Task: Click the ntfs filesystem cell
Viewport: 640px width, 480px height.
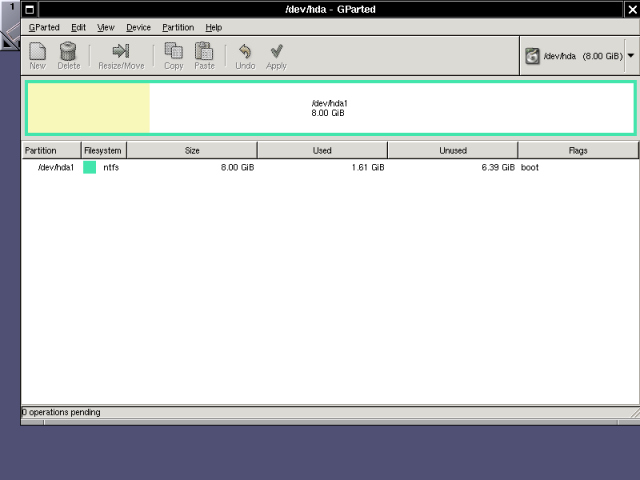Action: point(111,167)
